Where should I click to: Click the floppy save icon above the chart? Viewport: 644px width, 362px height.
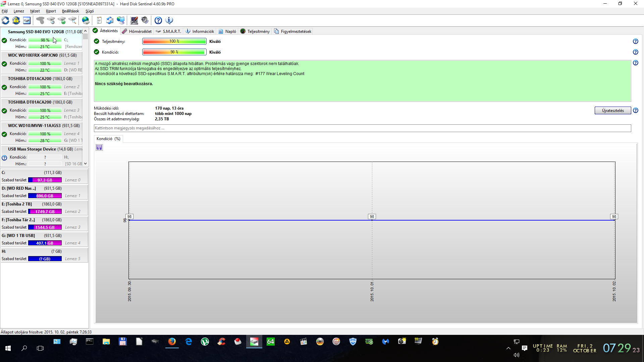coord(99,147)
